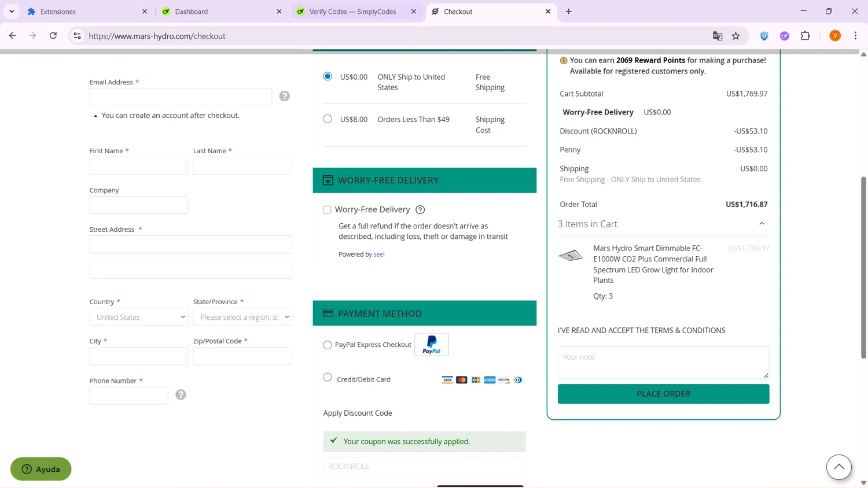Click the reward points coin icon
This screenshot has width=868, height=488.
tap(564, 61)
